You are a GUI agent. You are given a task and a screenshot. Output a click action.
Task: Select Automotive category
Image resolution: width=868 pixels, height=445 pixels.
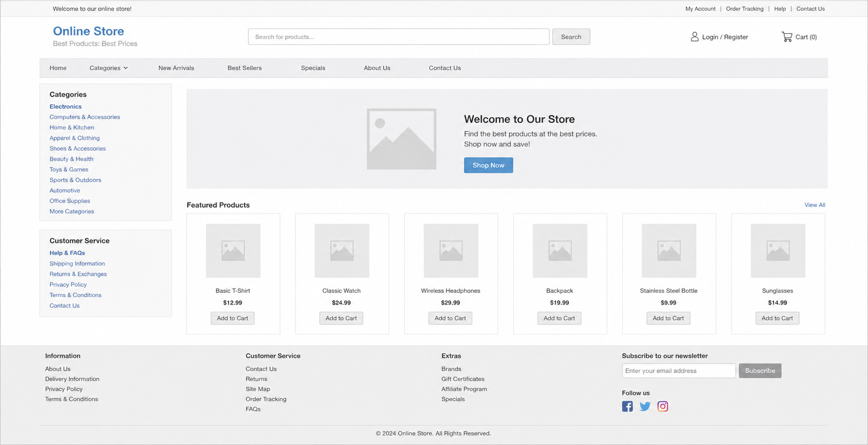64,191
